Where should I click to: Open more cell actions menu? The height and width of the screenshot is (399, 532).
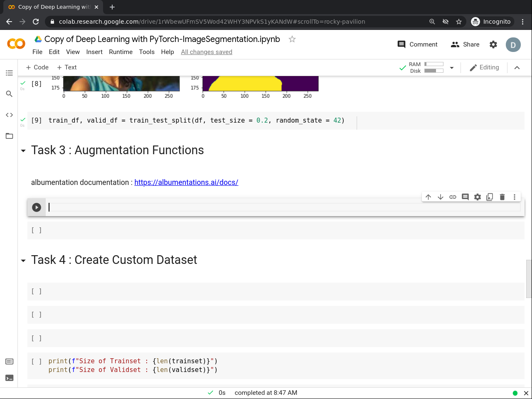click(x=515, y=197)
